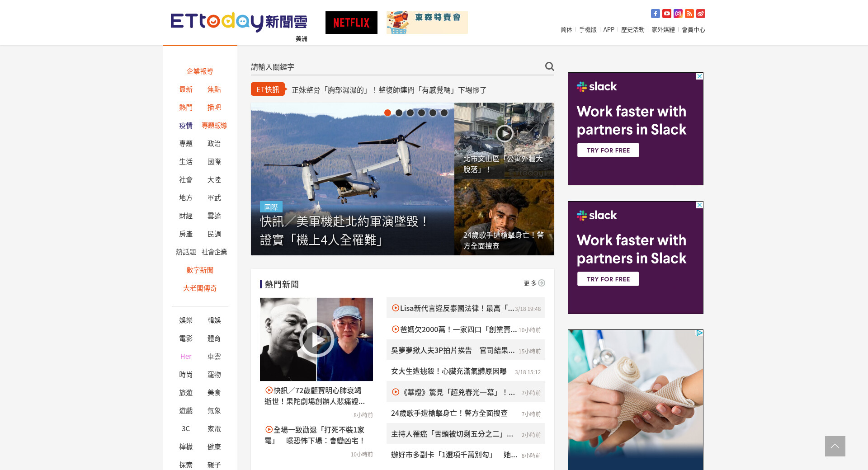Select the second carousel slide dot
The width and height of the screenshot is (868, 470).
[x=399, y=113]
